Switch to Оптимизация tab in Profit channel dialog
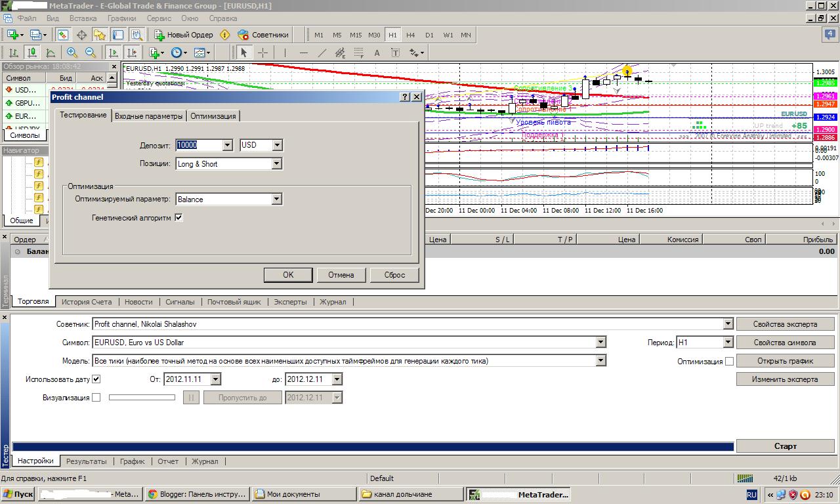840x504 pixels. (x=213, y=116)
